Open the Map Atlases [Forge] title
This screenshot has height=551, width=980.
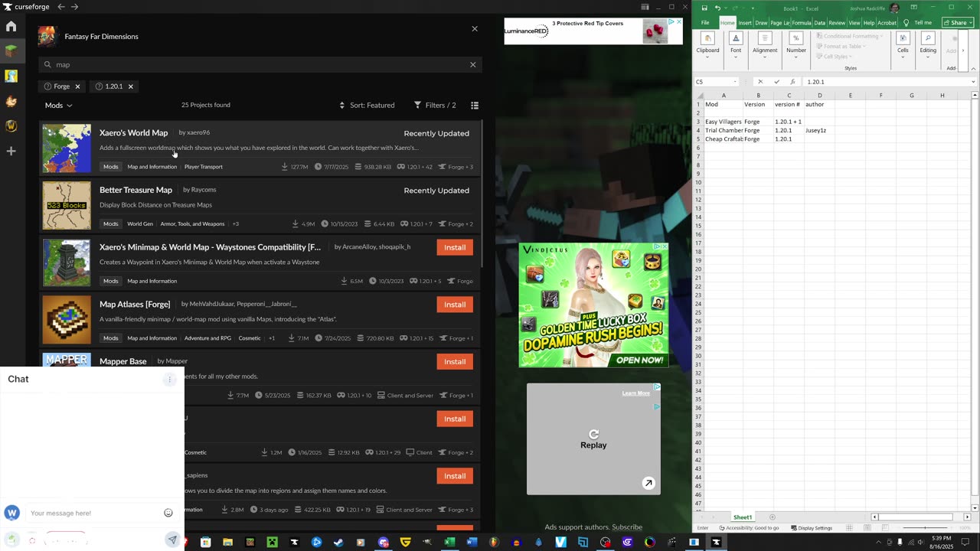coord(135,305)
